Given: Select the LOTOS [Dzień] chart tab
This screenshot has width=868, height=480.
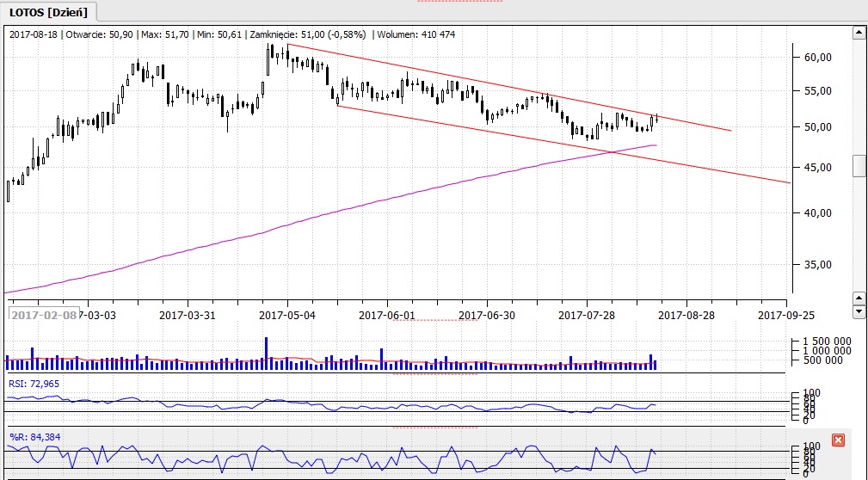Looking at the screenshot, I should click(x=49, y=11).
